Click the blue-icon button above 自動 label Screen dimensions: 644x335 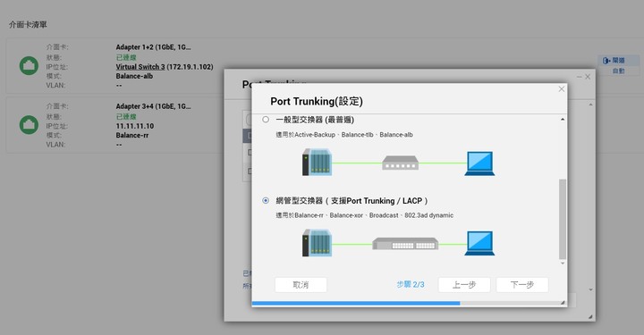[x=618, y=60]
